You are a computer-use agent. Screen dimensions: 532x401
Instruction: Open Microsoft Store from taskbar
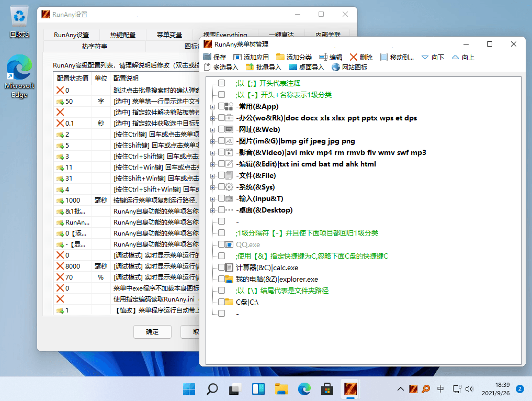tap(327, 389)
